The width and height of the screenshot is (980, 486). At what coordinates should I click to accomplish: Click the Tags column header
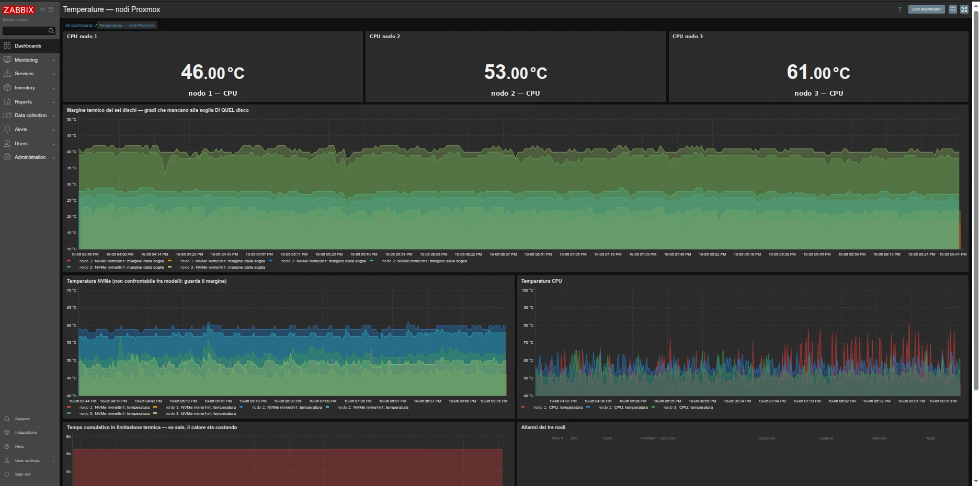tap(930, 438)
